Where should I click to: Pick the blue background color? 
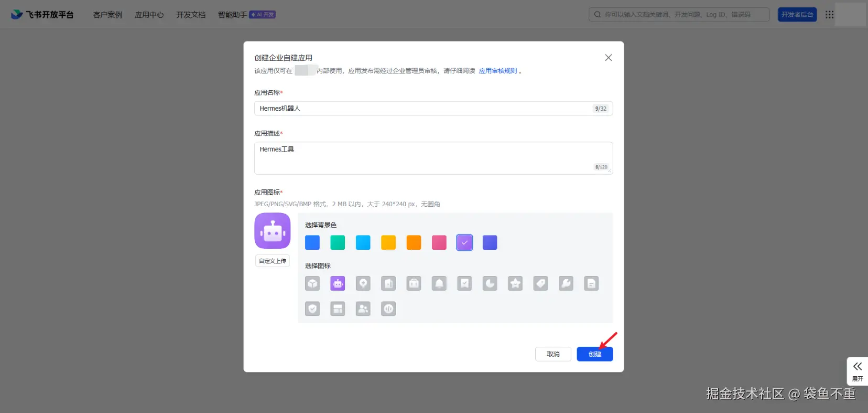point(312,242)
